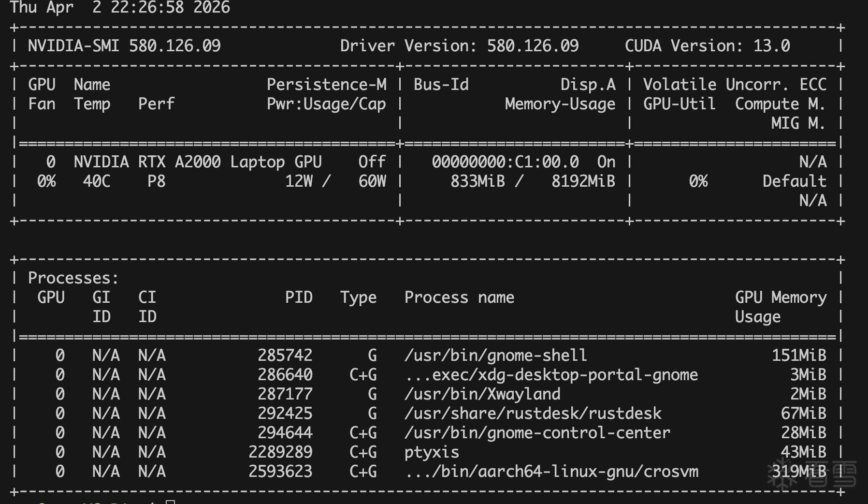Screen dimensions: 868x504
Task: Click the timestamp line at top
Action: point(120,8)
